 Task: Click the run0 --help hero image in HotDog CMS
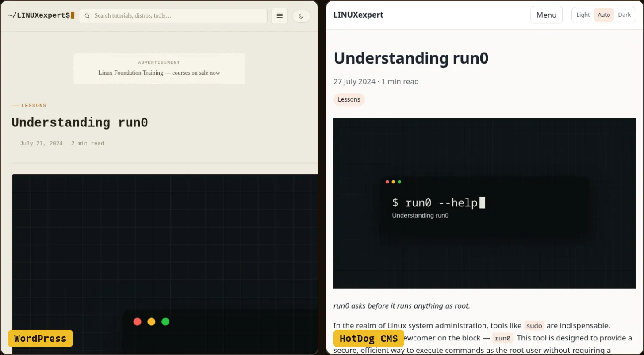pos(485,203)
